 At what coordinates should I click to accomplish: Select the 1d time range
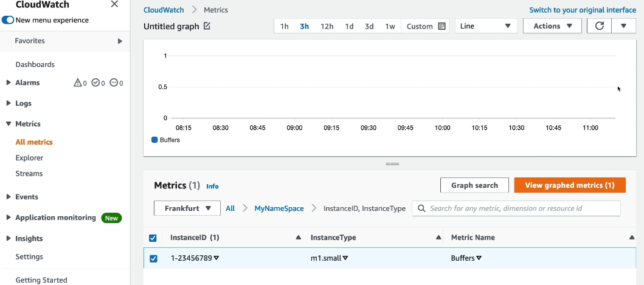tap(349, 26)
